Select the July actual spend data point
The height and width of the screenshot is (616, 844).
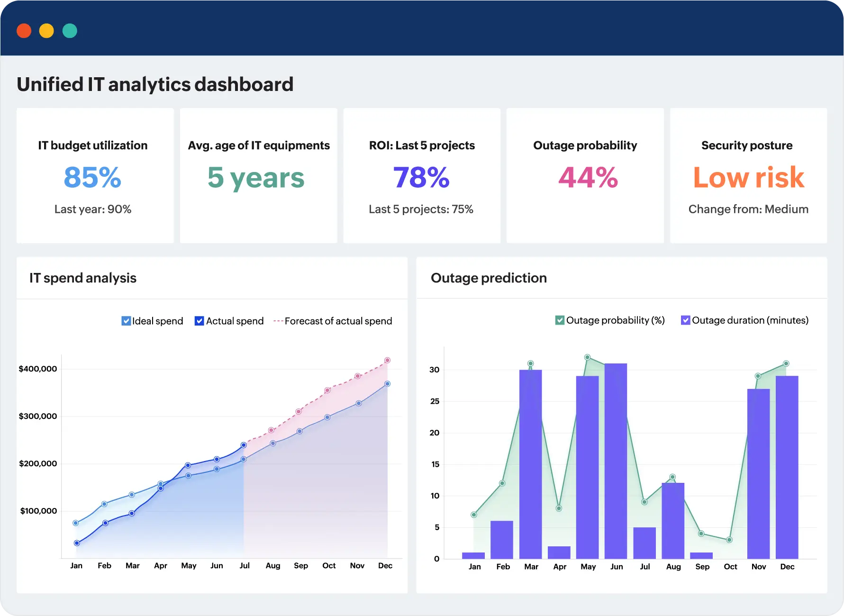244,445
